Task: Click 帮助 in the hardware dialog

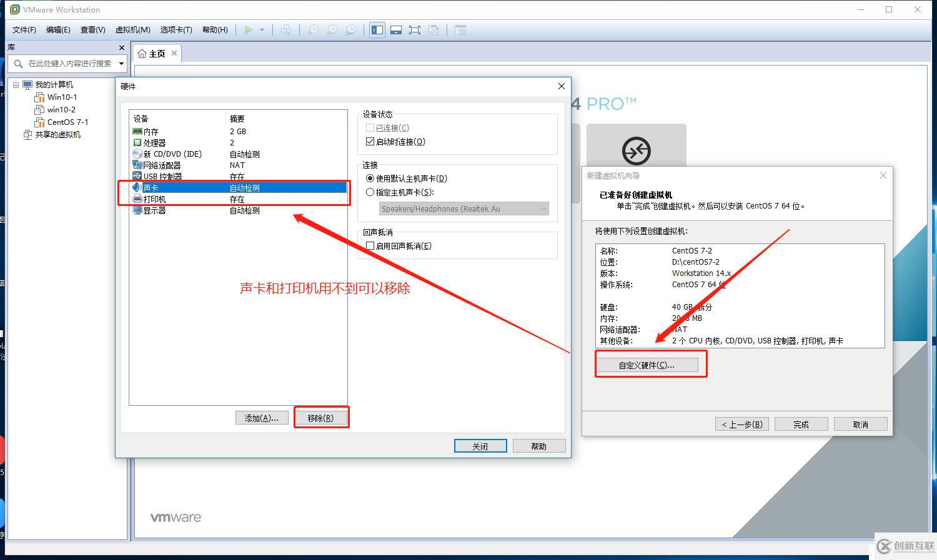Action: coord(539,446)
